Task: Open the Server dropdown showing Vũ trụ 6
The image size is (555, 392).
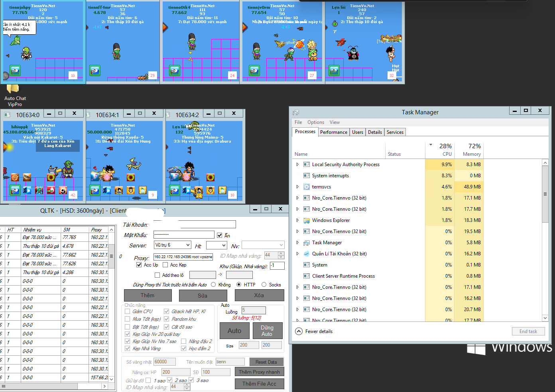Action: [x=173, y=245]
